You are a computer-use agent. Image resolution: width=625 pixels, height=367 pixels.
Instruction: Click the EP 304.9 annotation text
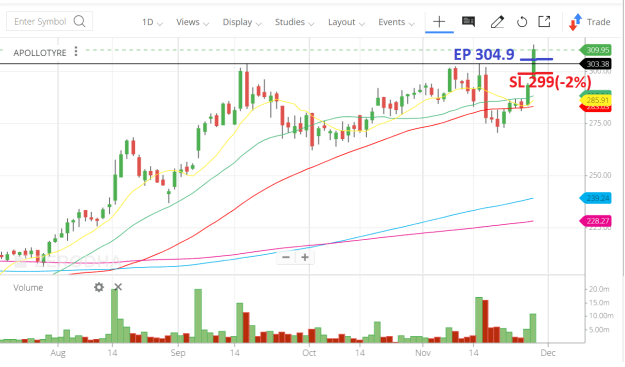(x=484, y=55)
